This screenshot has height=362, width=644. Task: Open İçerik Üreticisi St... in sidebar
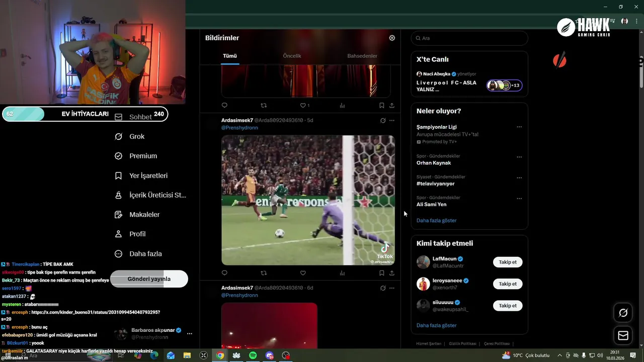150,195
